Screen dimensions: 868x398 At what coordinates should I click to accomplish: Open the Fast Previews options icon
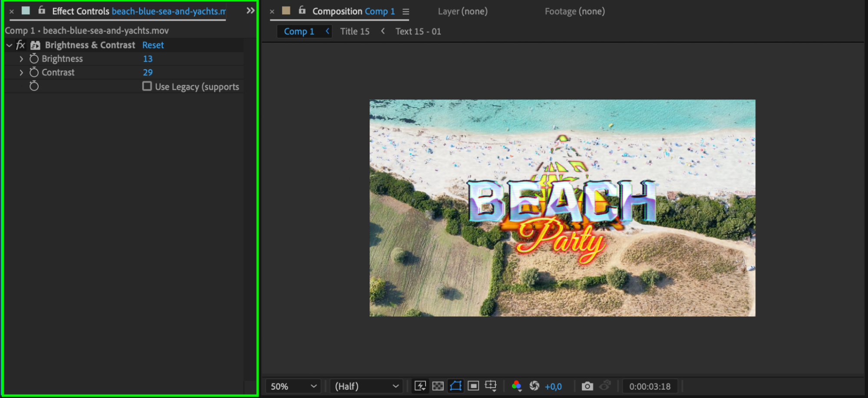tap(420, 386)
